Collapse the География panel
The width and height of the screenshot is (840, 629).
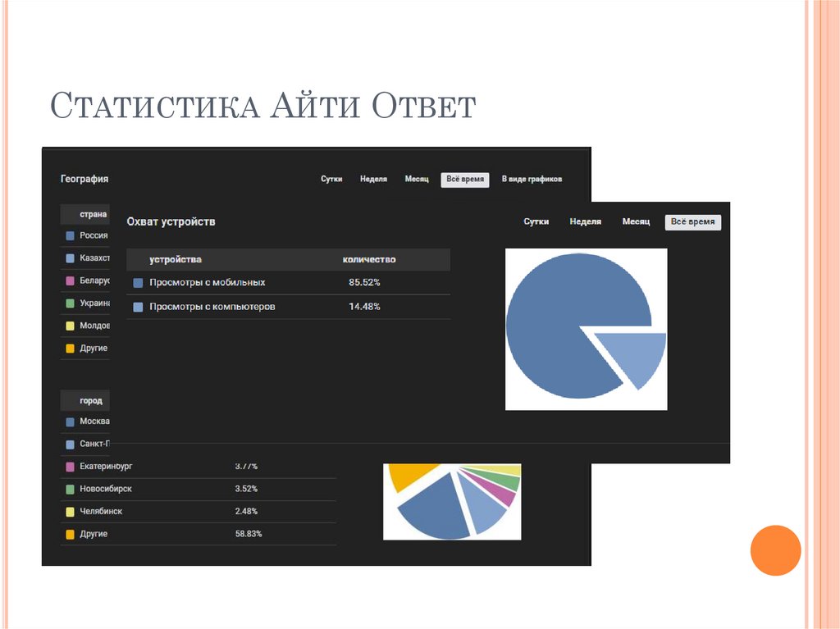pyautogui.click(x=84, y=178)
